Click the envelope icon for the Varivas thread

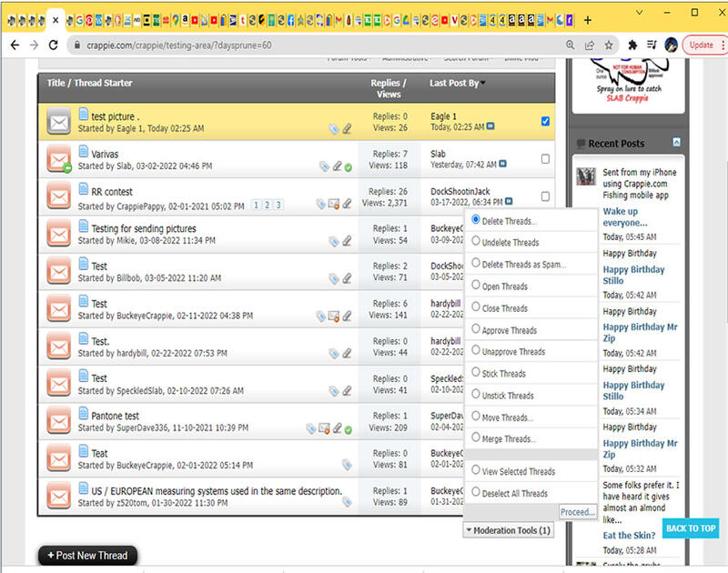(59, 159)
